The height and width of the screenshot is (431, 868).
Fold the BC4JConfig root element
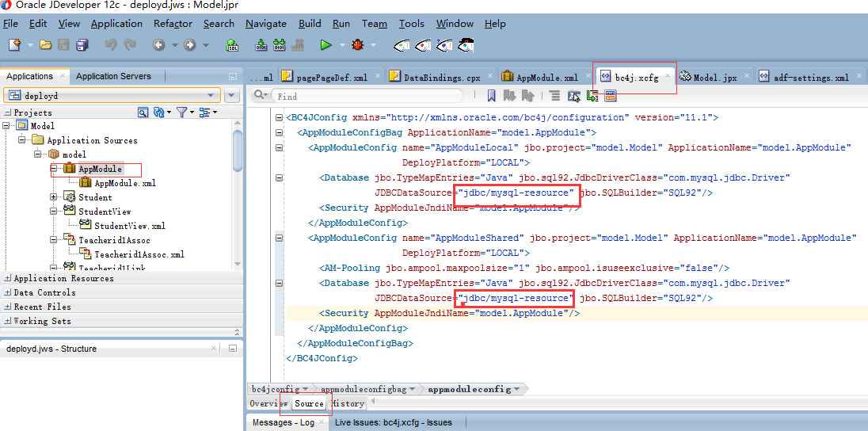279,117
